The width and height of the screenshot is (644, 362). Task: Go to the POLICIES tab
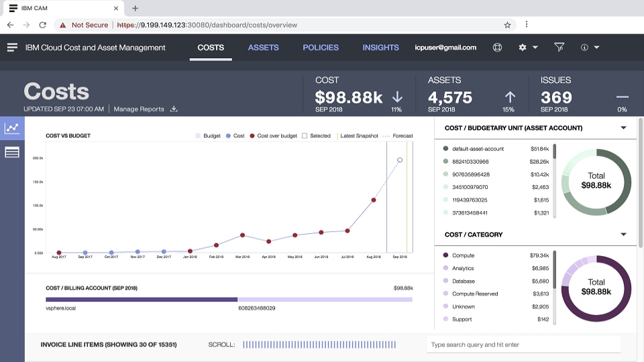321,48
